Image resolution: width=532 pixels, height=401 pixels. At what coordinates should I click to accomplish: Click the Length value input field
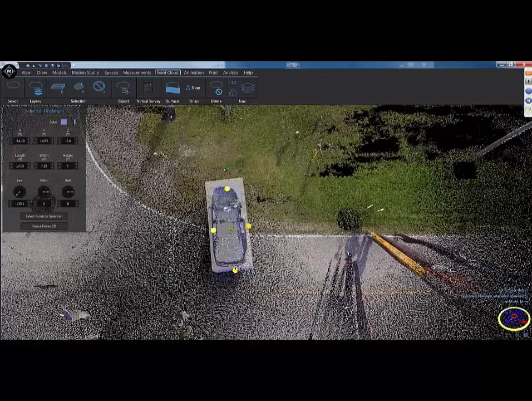(x=20, y=166)
